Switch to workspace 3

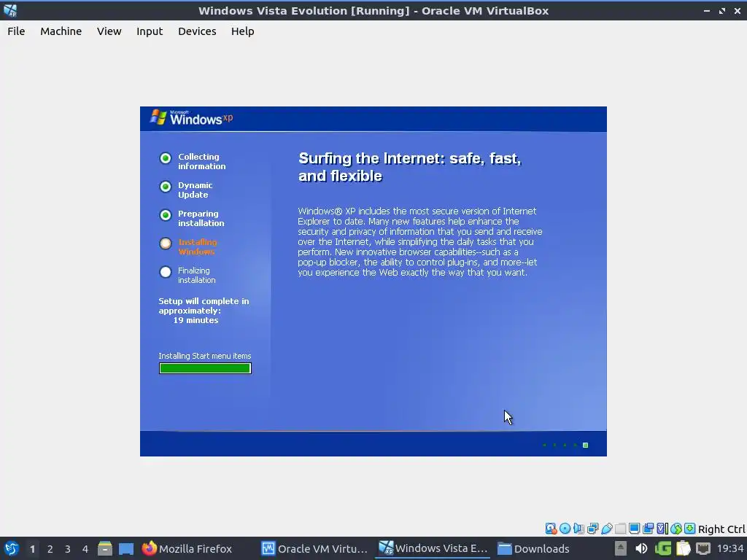68,549
